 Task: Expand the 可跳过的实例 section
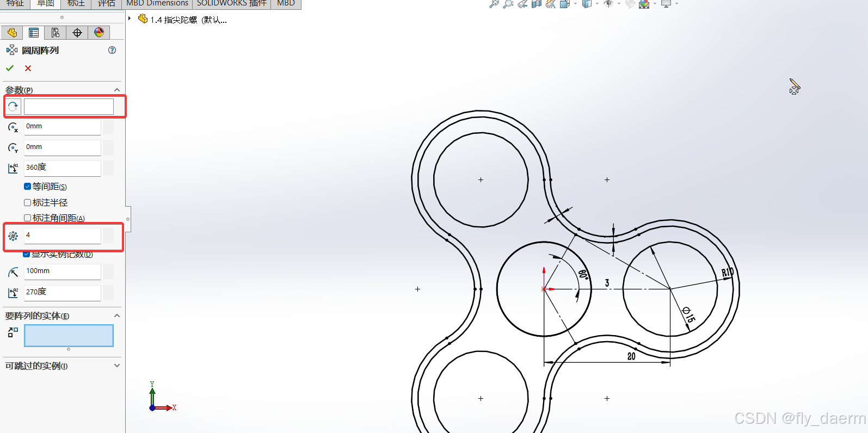pos(117,366)
